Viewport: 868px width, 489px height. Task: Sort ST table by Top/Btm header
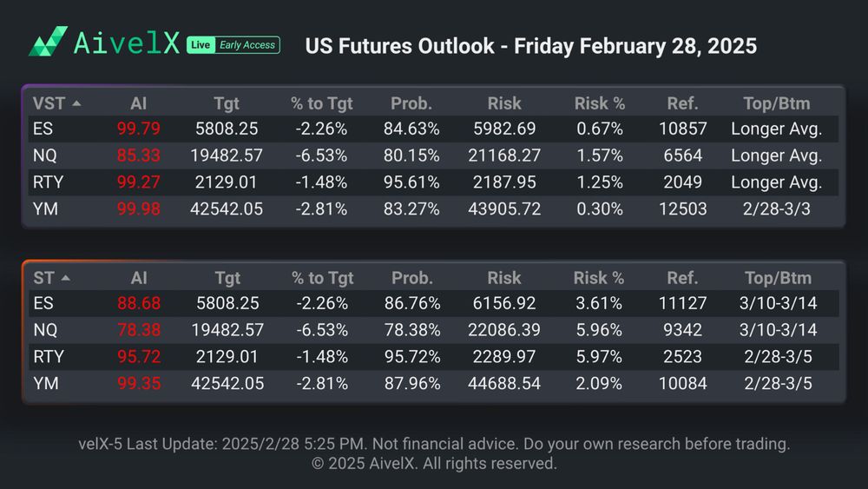pyautogui.click(x=777, y=278)
